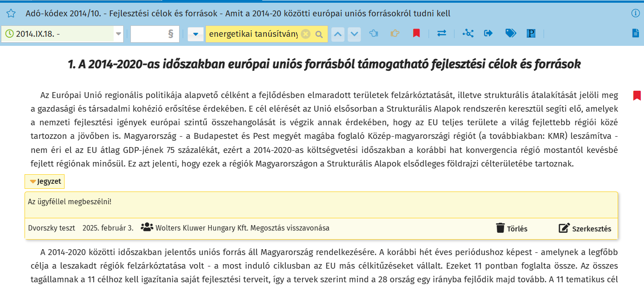Viewport: 644px width, 285px height.
Task: Clear the energetikai tanúsítvány search text
Action: pos(306,34)
